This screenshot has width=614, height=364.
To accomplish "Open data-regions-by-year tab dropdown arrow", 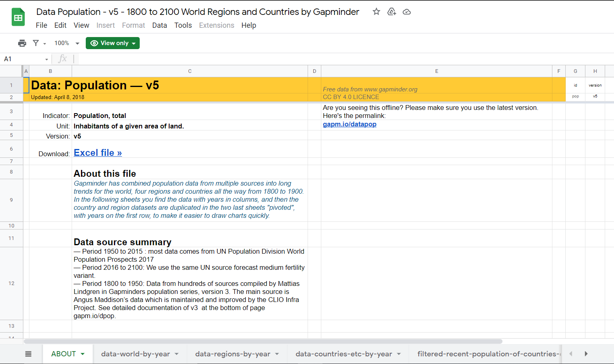I will pyautogui.click(x=277, y=354).
